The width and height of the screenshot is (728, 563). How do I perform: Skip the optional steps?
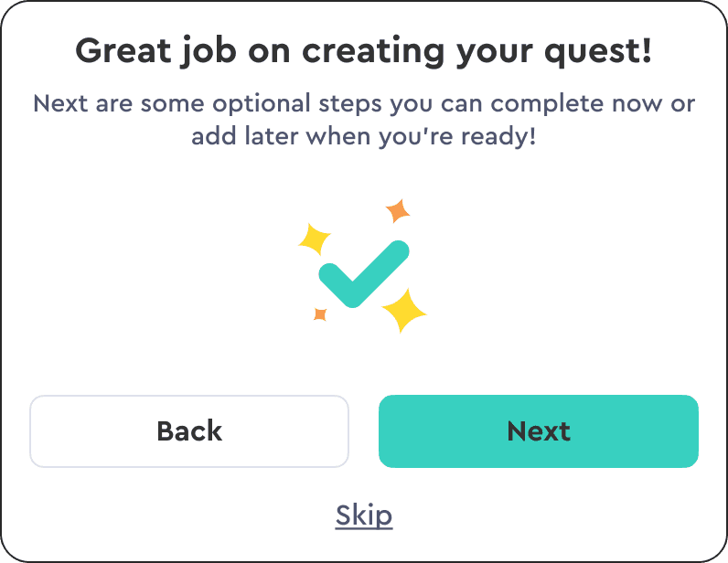point(364,515)
